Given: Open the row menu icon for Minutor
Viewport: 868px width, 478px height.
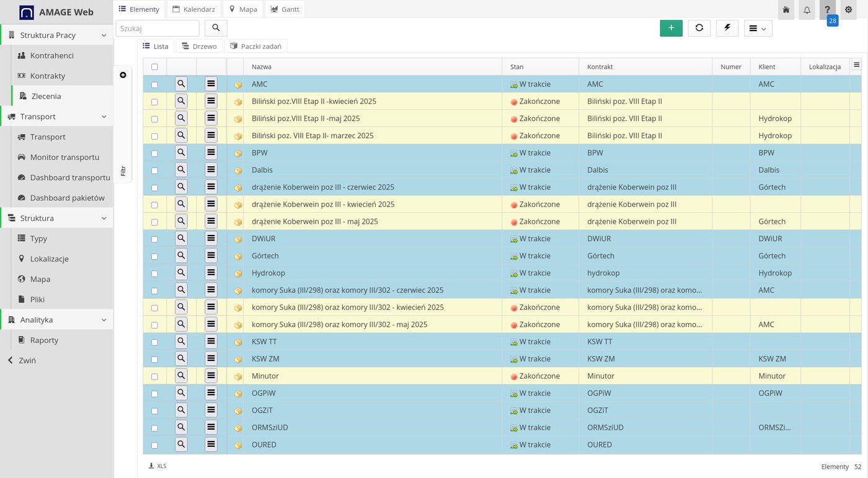Looking at the screenshot, I should pos(211,376).
